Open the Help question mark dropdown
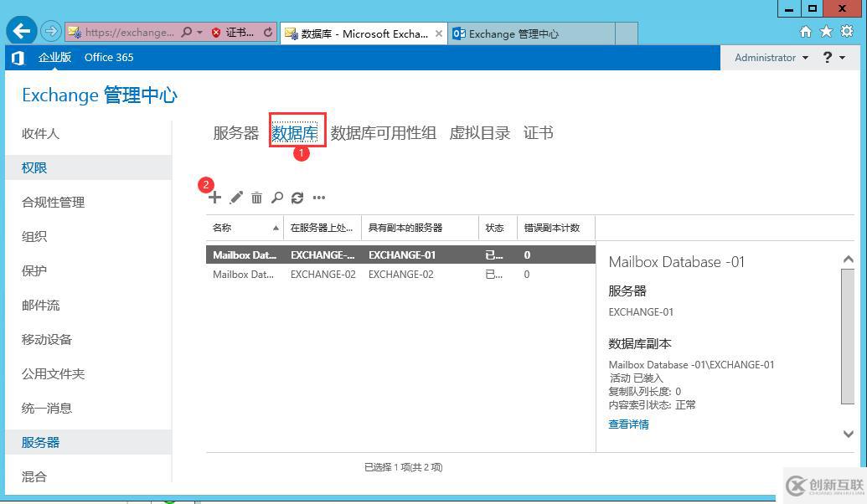Screen dimensions: 867x504 point(831,57)
